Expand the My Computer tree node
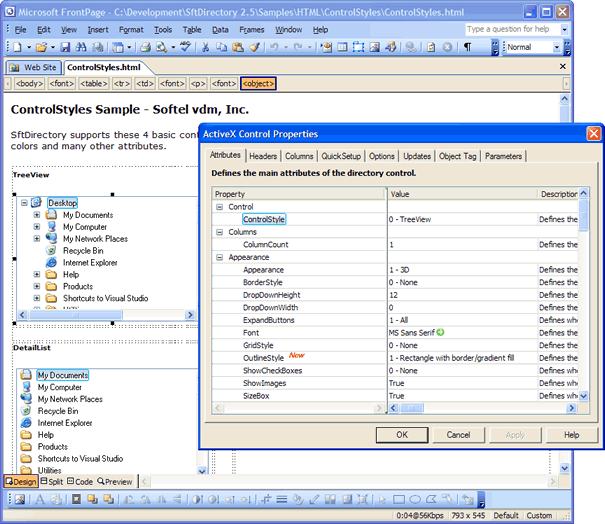Image resolution: width=605 pixels, height=524 pixels. click(37, 227)
